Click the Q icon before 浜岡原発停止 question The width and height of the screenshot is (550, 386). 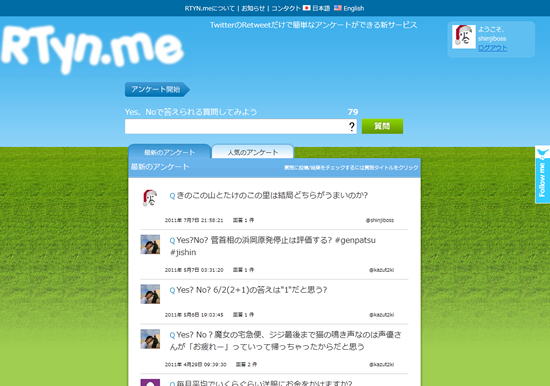[172, 240]
